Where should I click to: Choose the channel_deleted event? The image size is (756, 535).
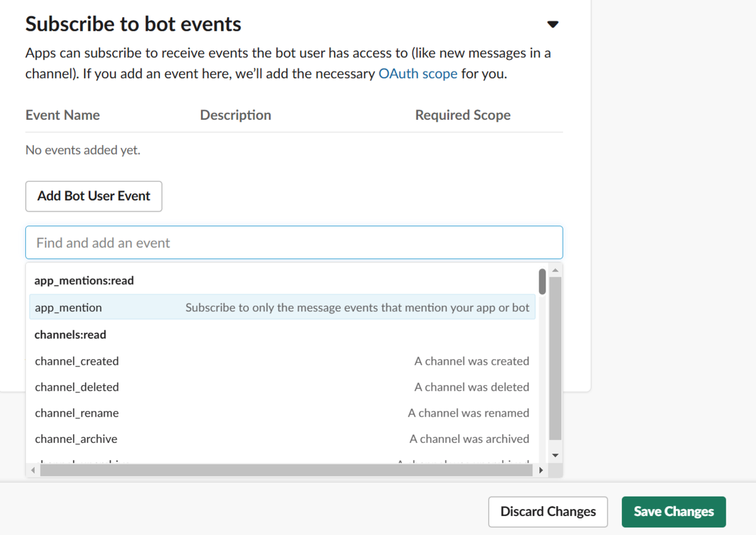[x=282, y=387]
